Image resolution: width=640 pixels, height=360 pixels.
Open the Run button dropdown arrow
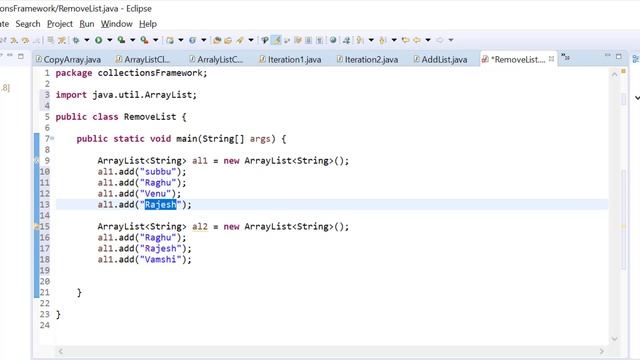coord(110,40)
